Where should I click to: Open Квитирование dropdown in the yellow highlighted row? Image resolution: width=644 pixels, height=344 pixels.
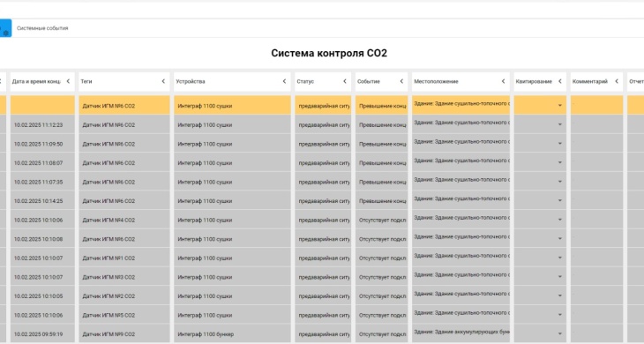[559, 106]
